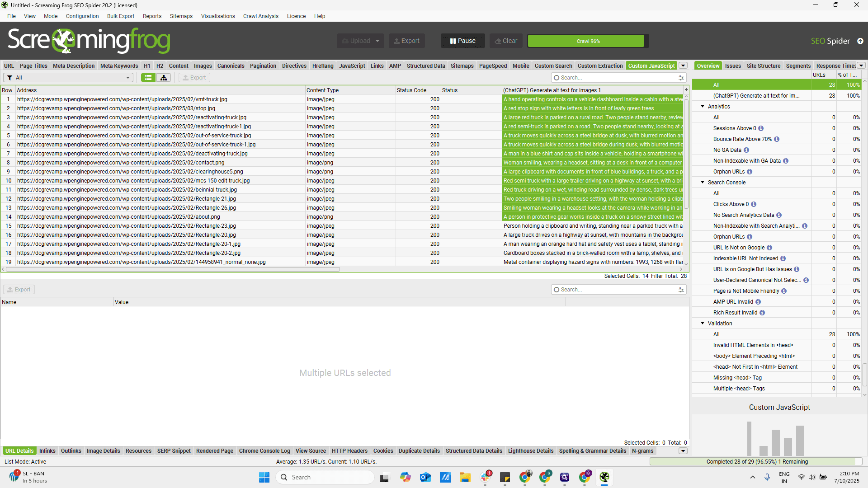Click the icon next to SEO Spider logo
The width and height of the screenshot is (868, 488).
pos(860,41)
